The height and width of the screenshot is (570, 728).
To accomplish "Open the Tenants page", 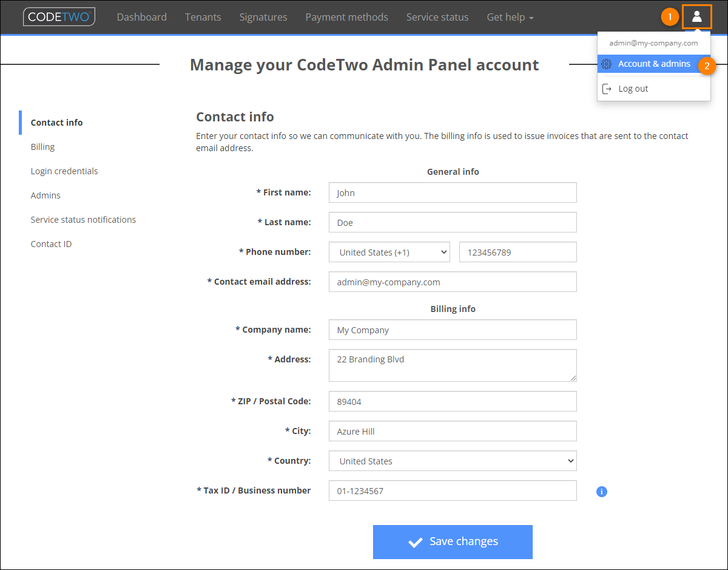I will click(x=203, y=17).
